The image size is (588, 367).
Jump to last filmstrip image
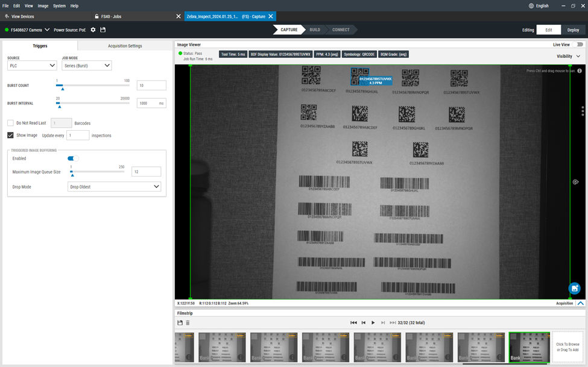[x=393, y=322]
